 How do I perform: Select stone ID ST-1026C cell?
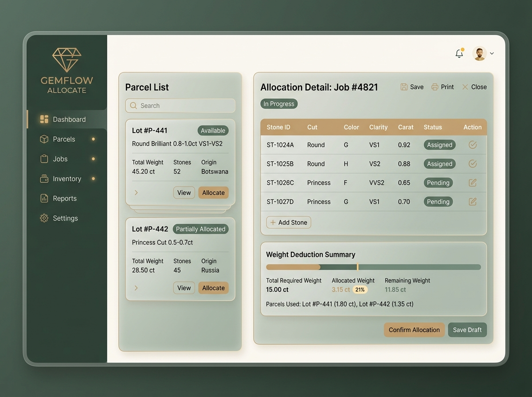280,183
